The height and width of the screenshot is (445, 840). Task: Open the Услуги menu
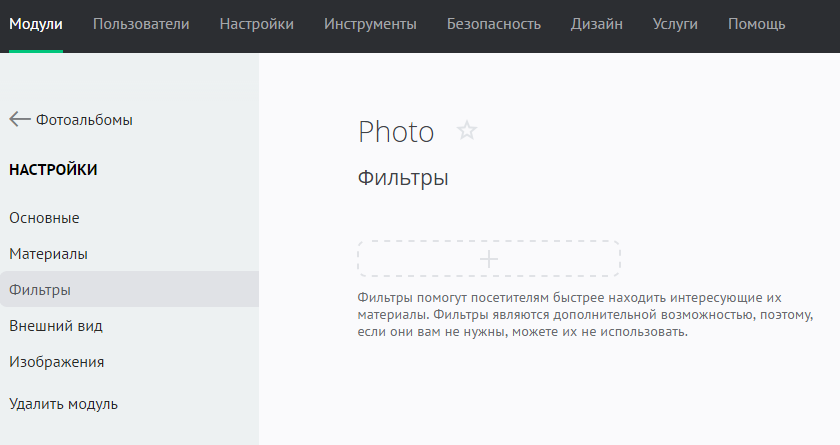[x=675, y=24]
